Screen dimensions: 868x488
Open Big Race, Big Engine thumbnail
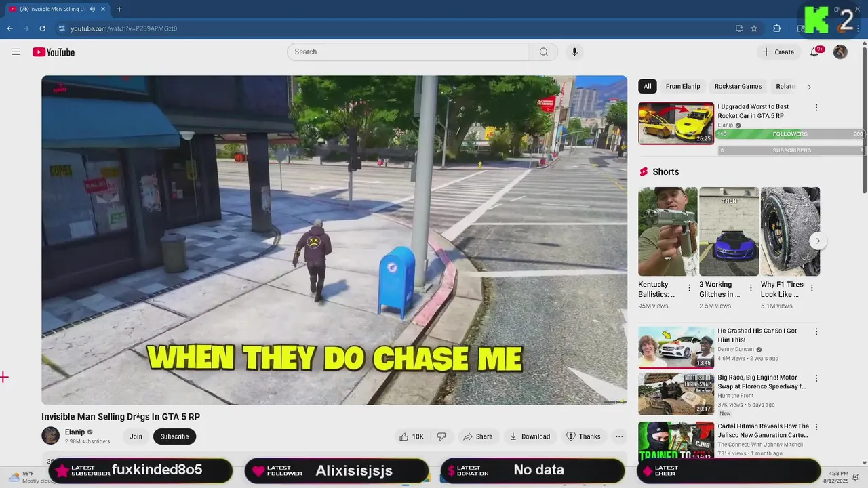[x=676, y=394]
